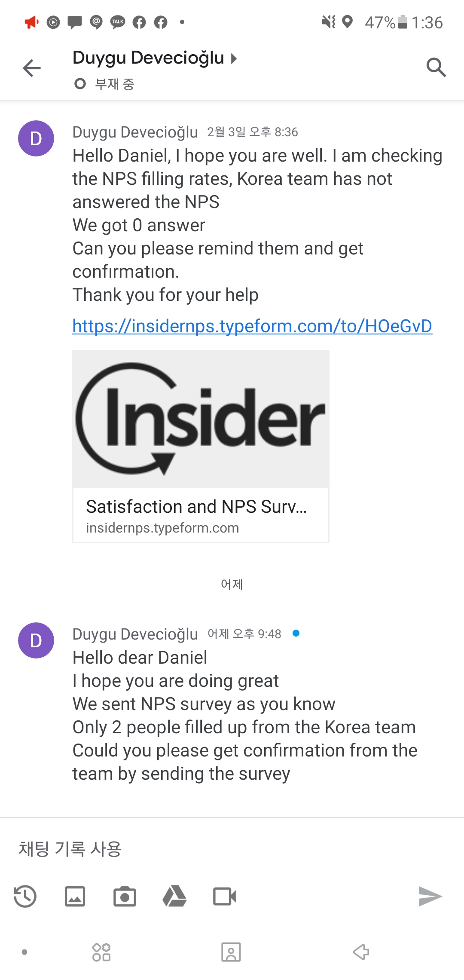This screenshot has height=980, width=464.
Task: Tap first message purple D avatar
Action: click(x=36, y=138)
